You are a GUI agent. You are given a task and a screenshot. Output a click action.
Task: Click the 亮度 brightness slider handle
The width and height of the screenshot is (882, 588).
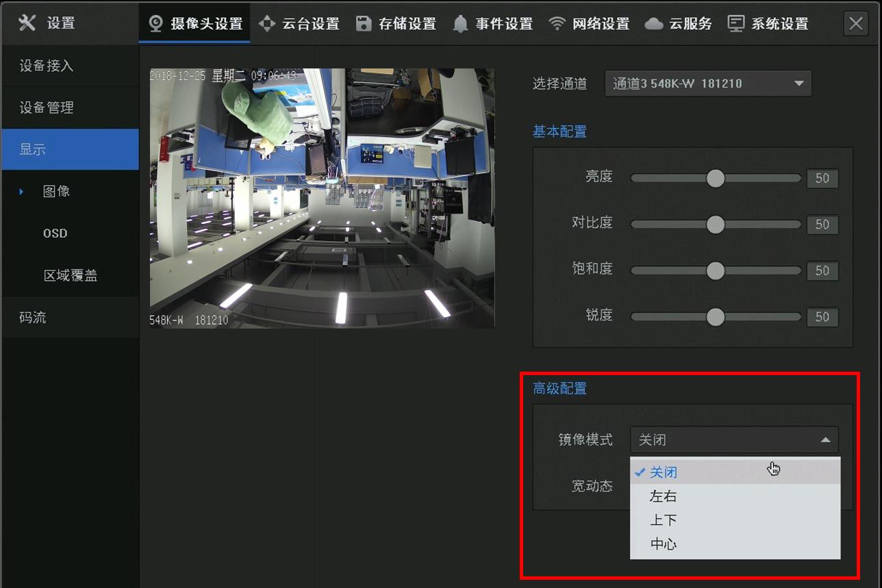715,178
